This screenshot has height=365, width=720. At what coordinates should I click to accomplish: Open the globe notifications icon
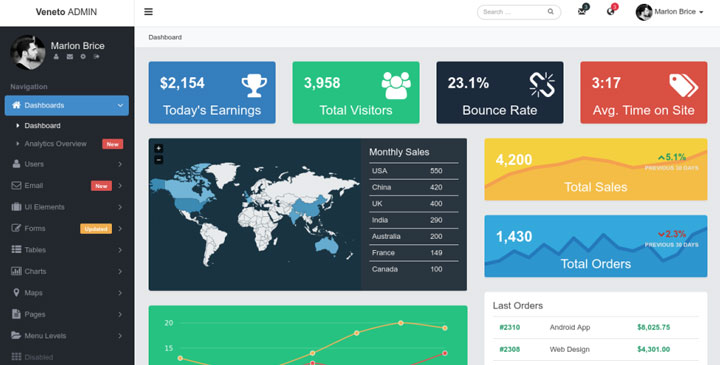611,11
